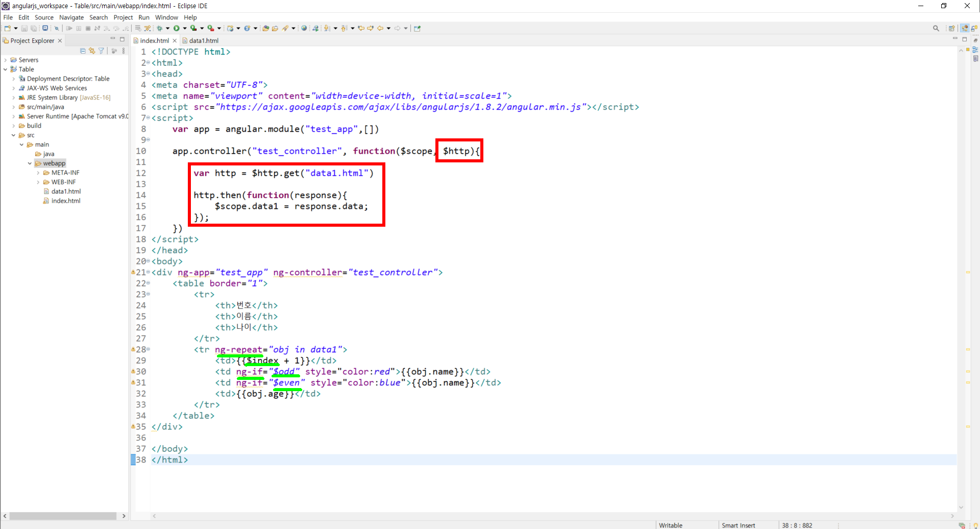This screenshot has height=529, width=980.
Task: Click the toolbar Search magnifier icon
Action: point(936,28)
